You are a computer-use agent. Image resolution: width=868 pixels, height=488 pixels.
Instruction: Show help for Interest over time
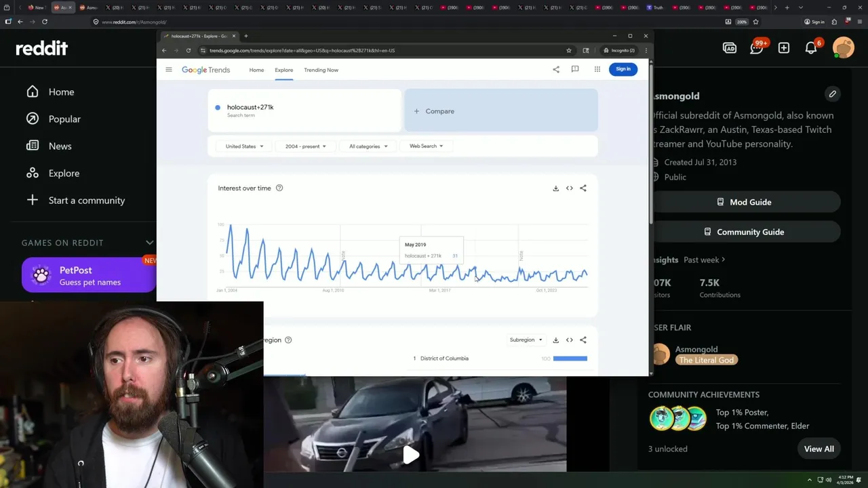[x=279, y=188]
